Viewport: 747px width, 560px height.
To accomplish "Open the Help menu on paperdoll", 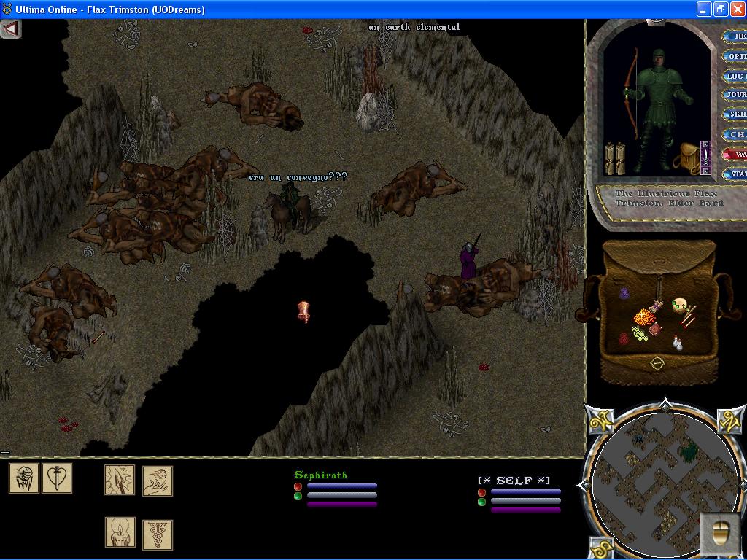I will pyautogui.click(x=735, y=36).
